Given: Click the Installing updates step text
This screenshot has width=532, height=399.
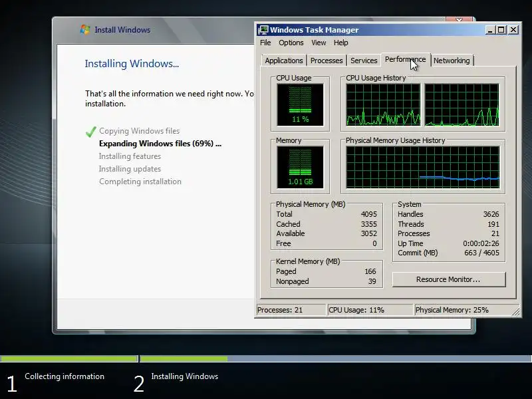Looking at the screenshot, I should [x=130, y=169].
